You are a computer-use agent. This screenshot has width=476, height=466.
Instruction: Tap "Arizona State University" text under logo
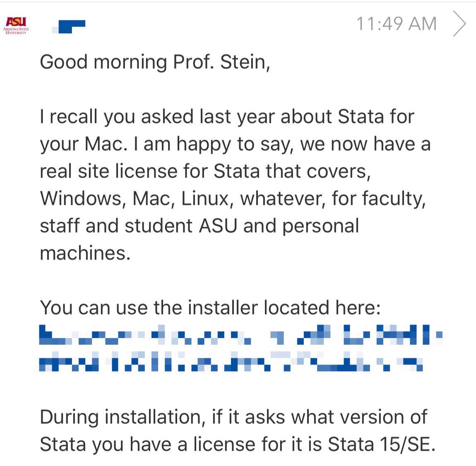tap(16, 31)
